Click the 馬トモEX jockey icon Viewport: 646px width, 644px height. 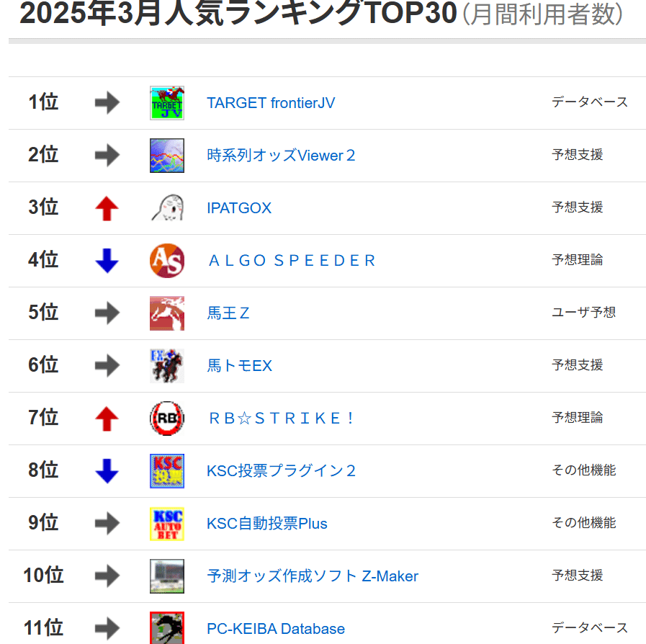coord(166,366)
